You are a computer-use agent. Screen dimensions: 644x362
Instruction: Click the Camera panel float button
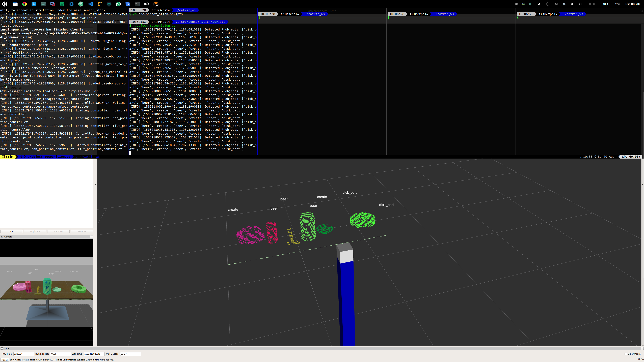92,237
